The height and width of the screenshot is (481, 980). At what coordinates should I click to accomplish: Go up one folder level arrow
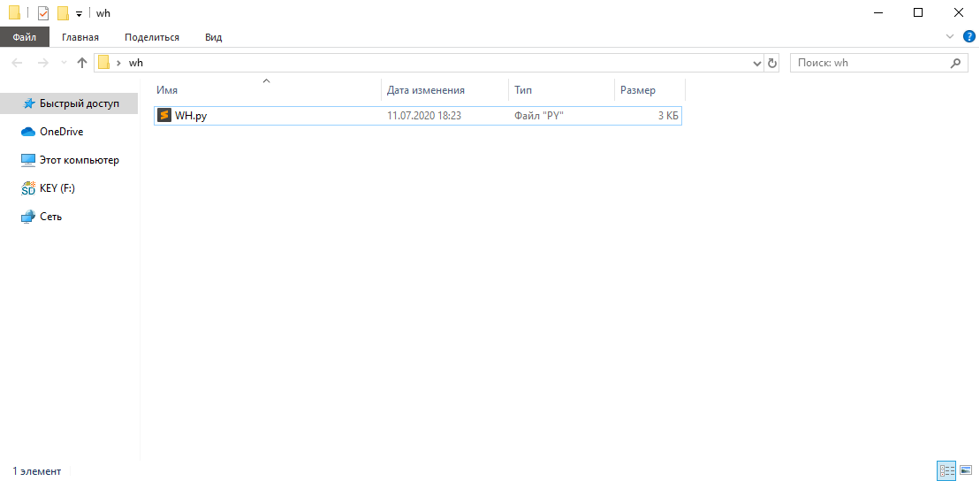81,63
